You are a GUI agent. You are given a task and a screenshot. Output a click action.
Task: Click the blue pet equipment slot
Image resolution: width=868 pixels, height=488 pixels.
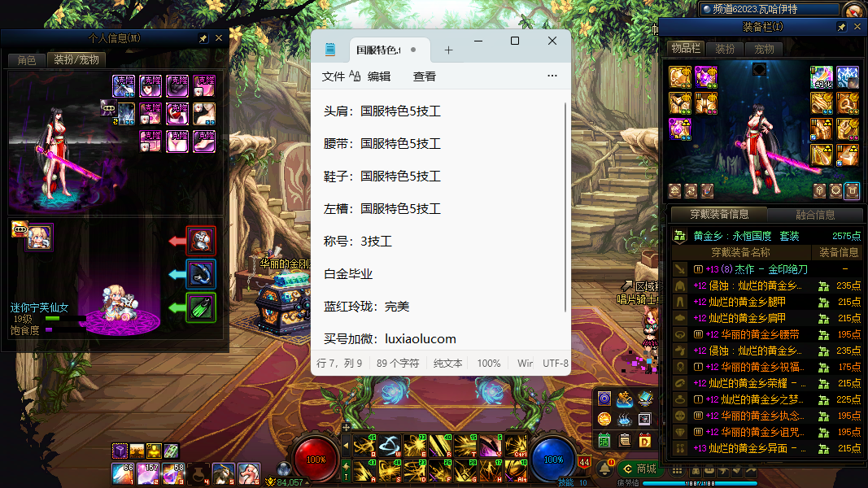pos(201,274)
